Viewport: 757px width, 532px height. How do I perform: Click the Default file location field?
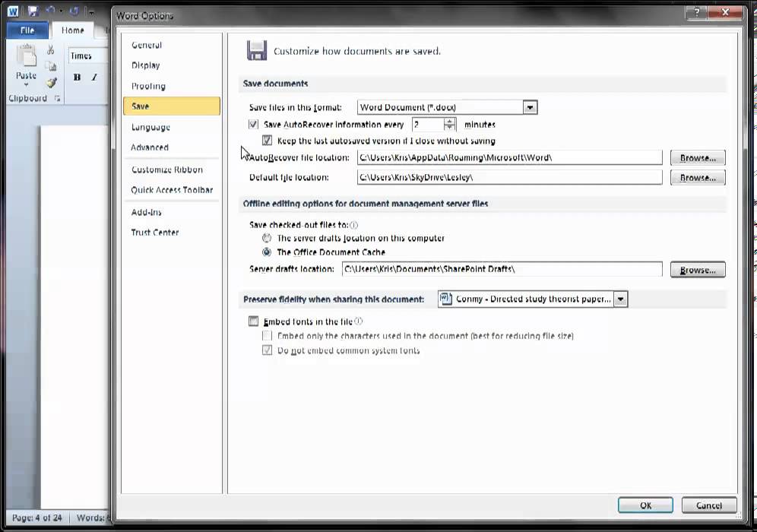pyautogui.click(x=510, y=177)
